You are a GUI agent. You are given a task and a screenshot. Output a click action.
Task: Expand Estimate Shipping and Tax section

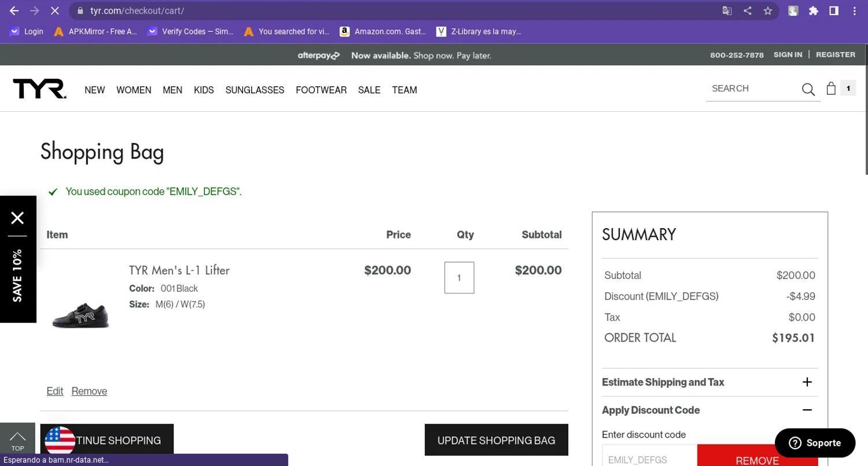[710, 382]
